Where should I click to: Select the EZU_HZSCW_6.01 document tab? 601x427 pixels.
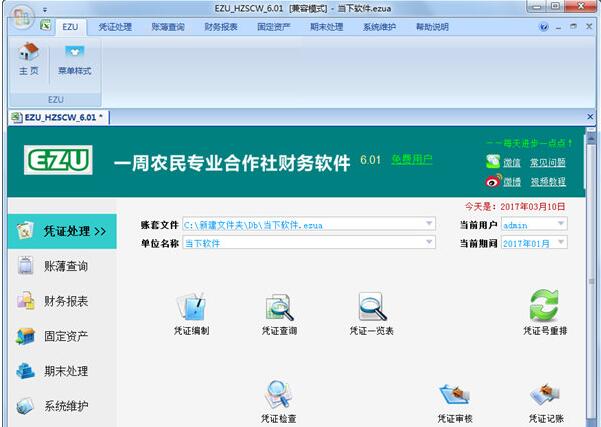click(x=59, y=117)
